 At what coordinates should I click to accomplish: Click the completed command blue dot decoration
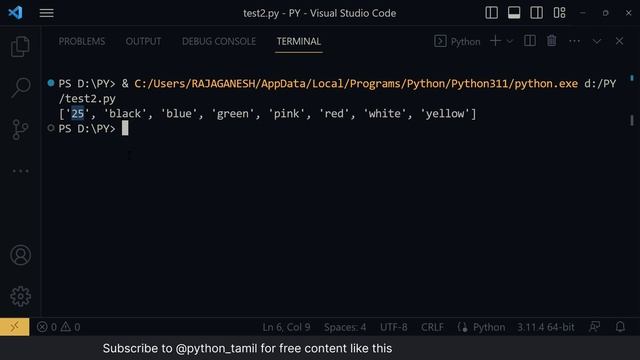[51, 83]
